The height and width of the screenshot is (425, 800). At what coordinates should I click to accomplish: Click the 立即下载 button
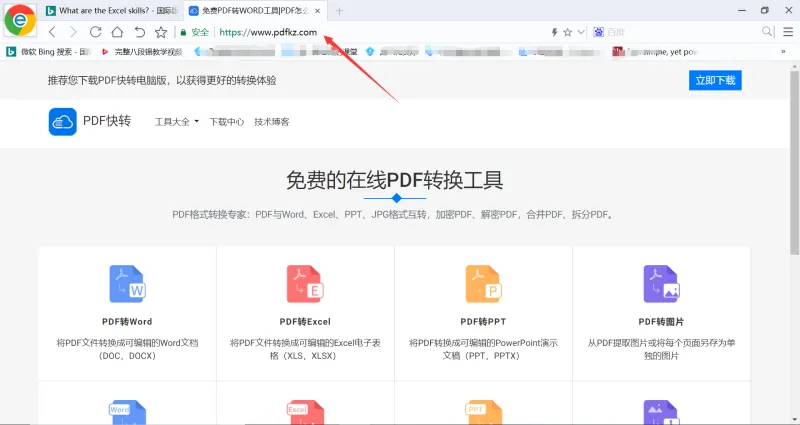715,80
